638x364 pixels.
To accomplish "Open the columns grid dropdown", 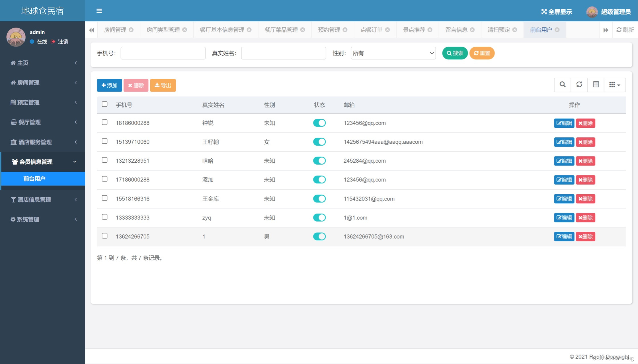I will 615,85.
